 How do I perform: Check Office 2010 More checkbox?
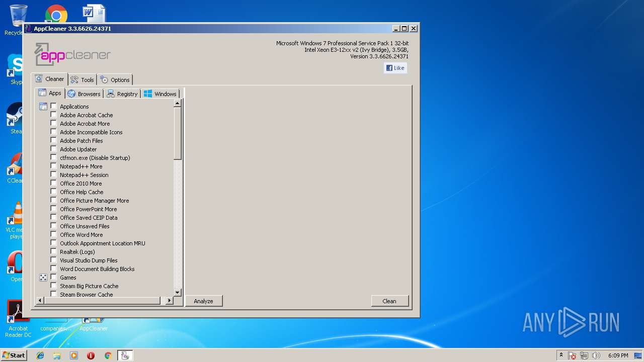(54, 183)
